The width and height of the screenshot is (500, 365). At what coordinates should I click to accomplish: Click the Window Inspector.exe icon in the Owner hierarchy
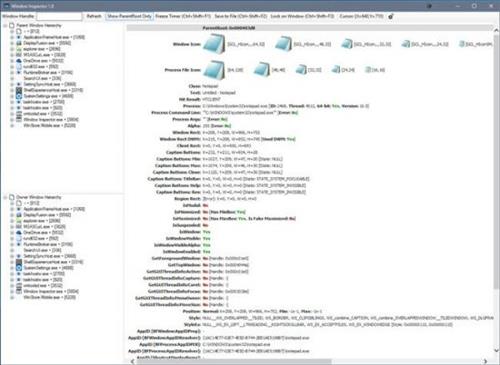tap(19, 291)
